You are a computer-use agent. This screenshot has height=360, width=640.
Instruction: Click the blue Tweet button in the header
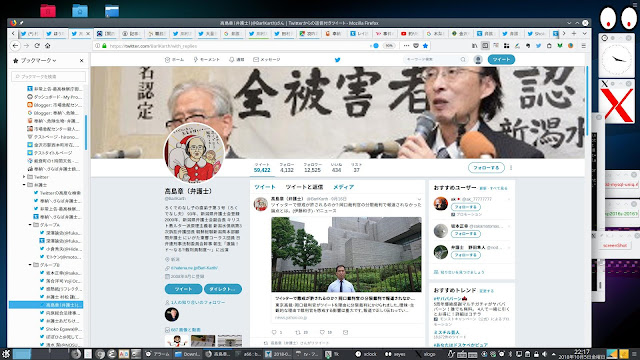coord(501,60)
